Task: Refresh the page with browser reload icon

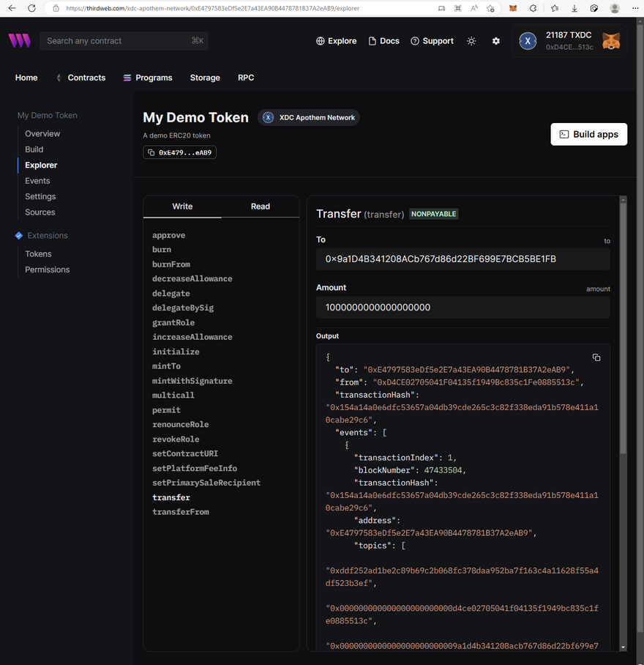Action: tap(31, 8)
